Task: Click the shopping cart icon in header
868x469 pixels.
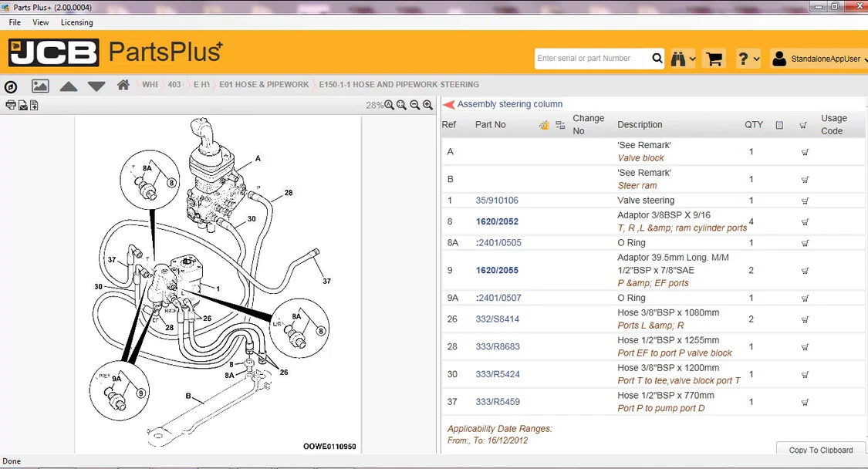Action: pos(714,59)
